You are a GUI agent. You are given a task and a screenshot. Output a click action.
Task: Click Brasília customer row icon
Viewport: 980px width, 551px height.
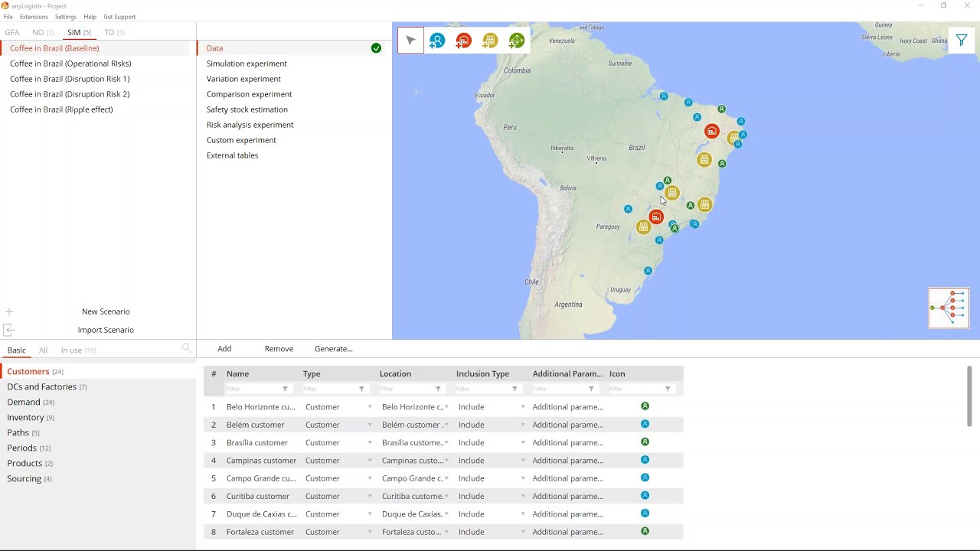645,442
